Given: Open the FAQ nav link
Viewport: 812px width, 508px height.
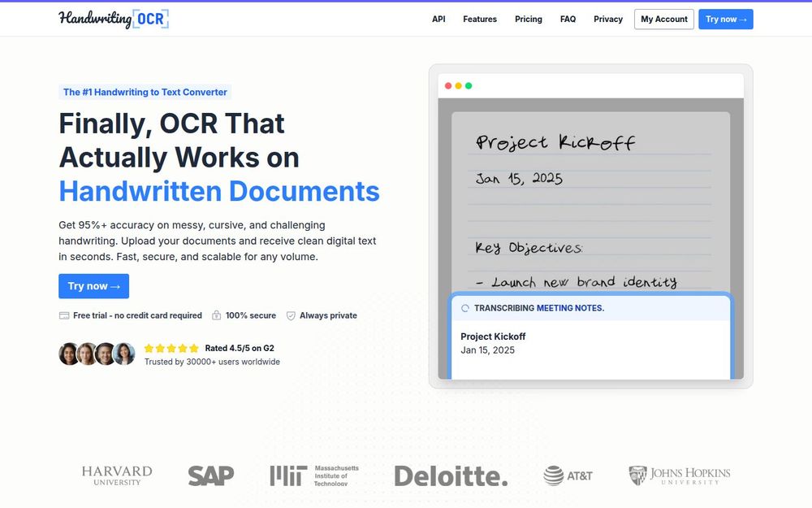Looking at the screenshot, I should pos(568,20).
